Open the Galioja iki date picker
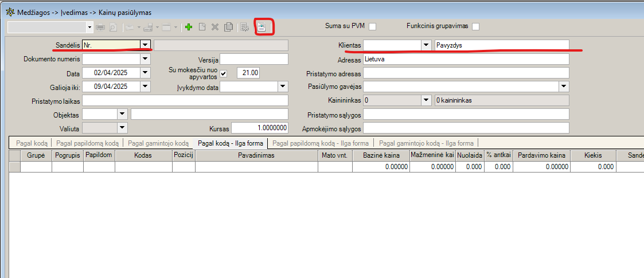644x278 pixels. pyautogui.click(x=145, y=87)
